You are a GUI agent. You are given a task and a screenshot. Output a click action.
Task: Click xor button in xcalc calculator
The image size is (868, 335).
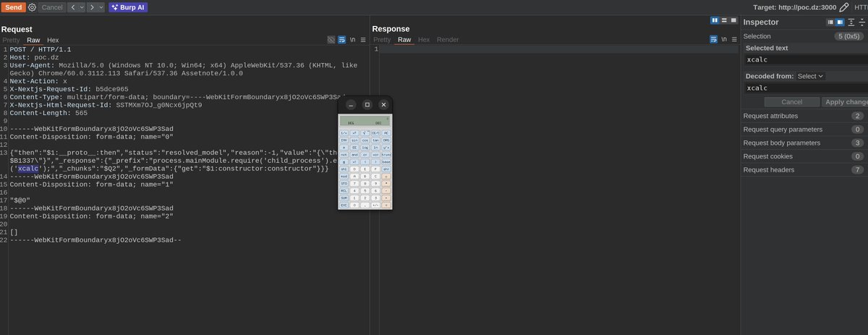[375, 154]
